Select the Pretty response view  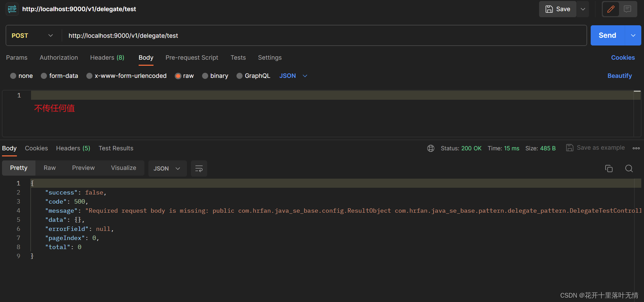click(19, 168)
